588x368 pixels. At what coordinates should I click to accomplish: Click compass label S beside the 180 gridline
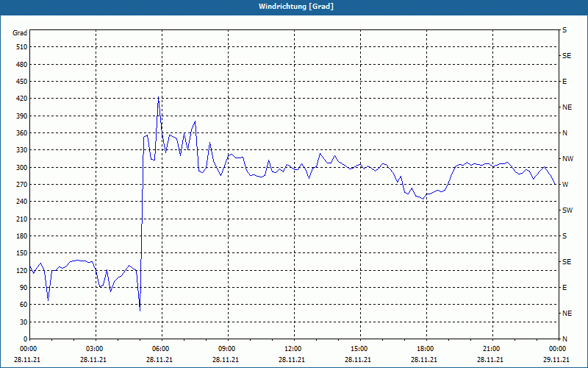564,236
